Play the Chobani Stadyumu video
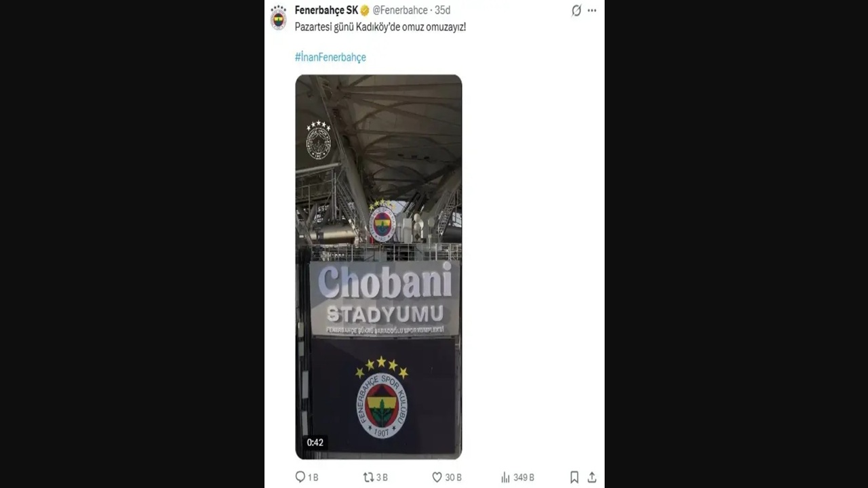The image size is (868, 488). pyautogui.click(x=378, y=267)
